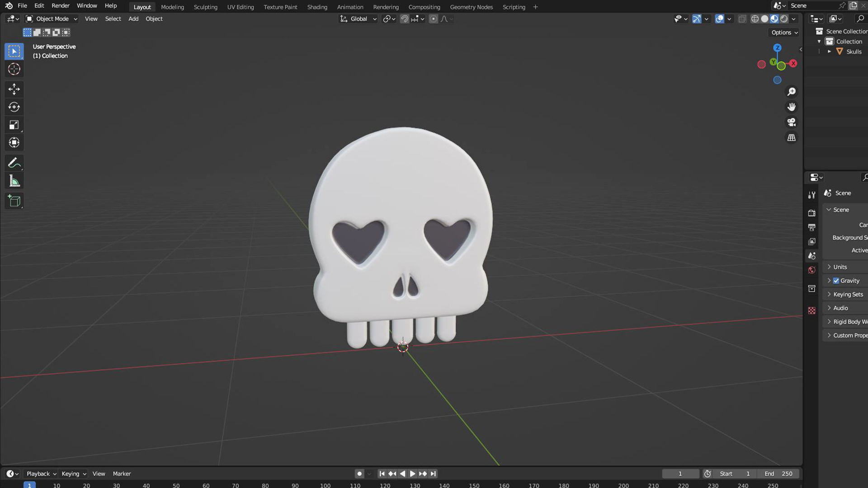This screenshot has width=868, height=488.
Task: Switch perspective/orthographic grid icon
Action: click(x=791, y=138)
